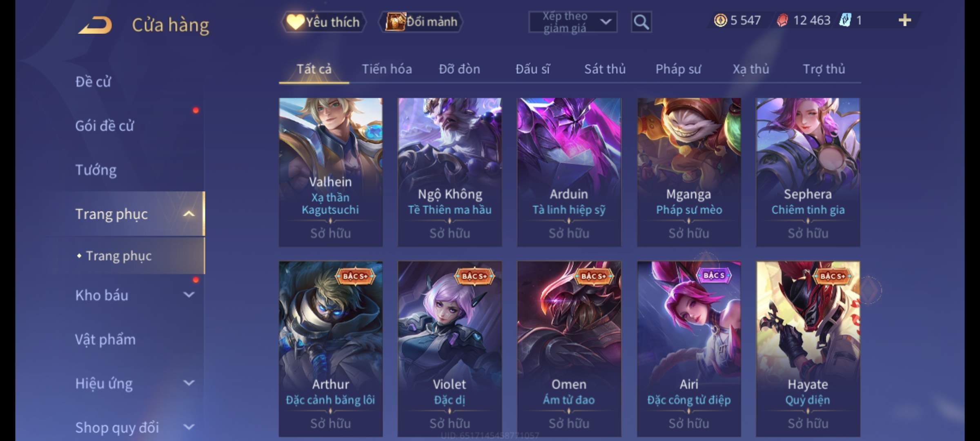
Task: Open Gói đề cử in sidebar
Action: coord(105,125)
